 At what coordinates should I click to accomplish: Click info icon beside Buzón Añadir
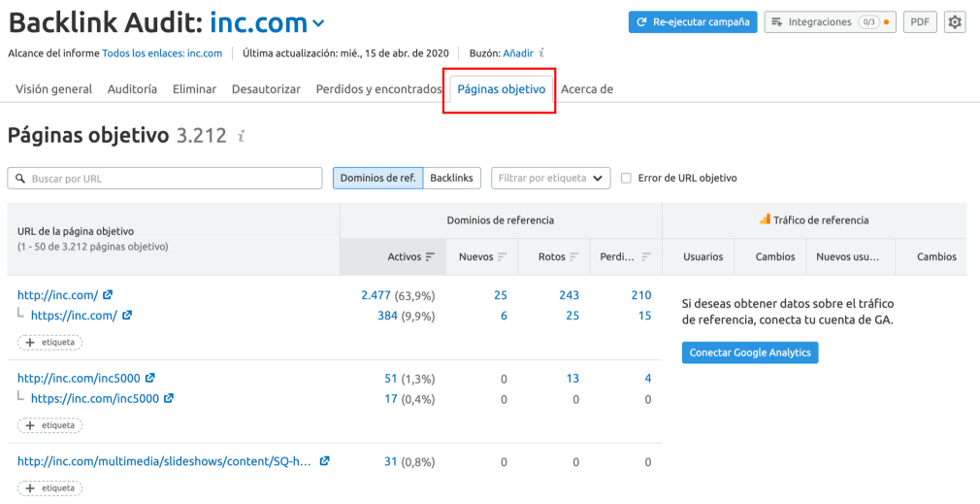tap(541, 53)
